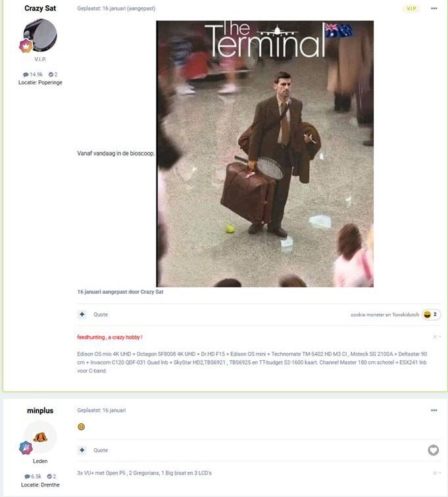This screenshot has height=497, width=448.
Task: Click the 'Geplaatst: 16 januari (aangepast)' timestamp
Action: [116, 9]
